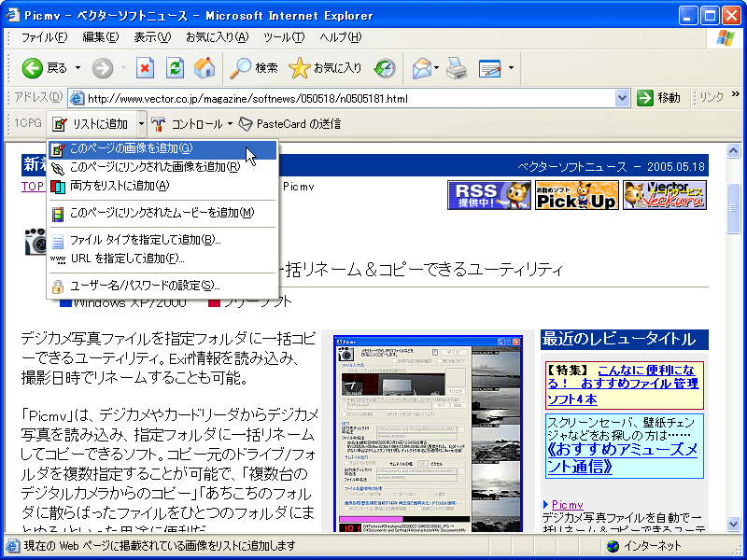Click PasteCard の送信 button
The height and width of the screenshot is (560, 747).
(289, 124)
